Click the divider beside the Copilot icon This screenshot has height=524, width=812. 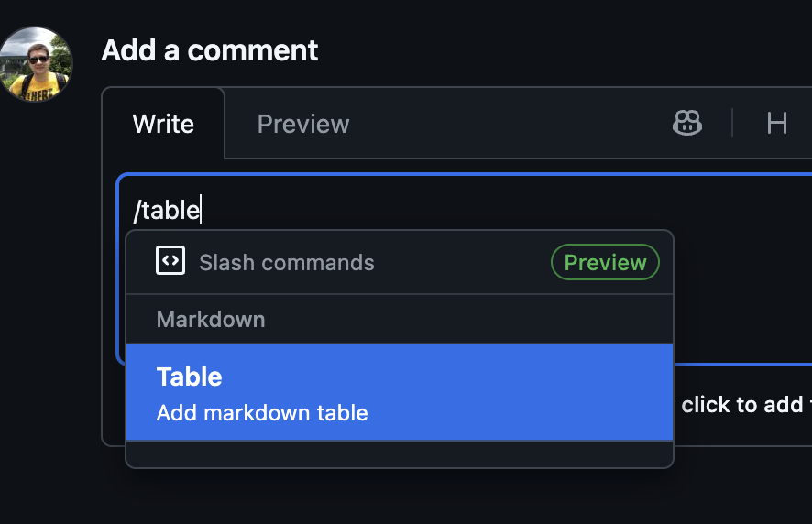click(x=732, y=123)
